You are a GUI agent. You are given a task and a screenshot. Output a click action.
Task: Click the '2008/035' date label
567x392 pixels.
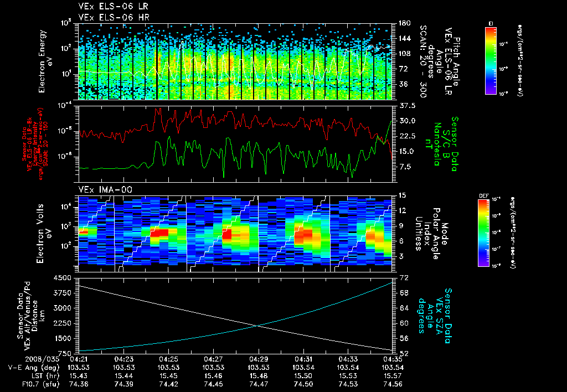(42, 360)
